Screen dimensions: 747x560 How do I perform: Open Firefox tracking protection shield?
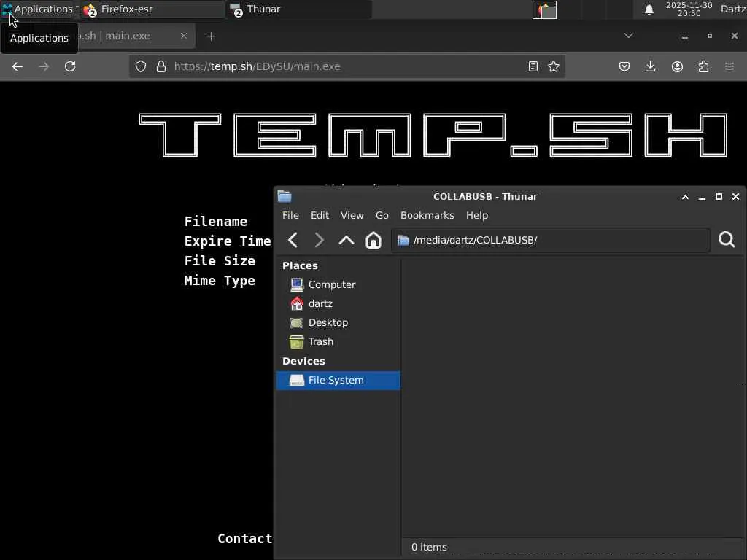141,66
